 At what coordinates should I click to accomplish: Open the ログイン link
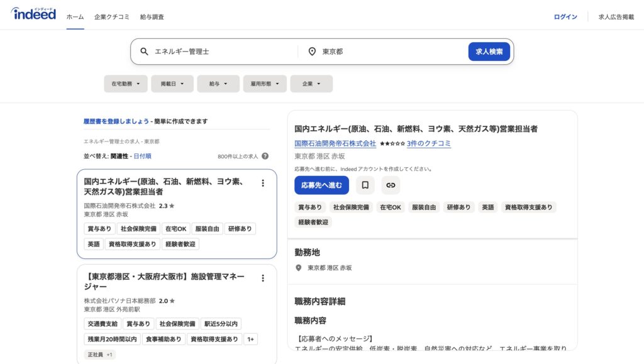click(565, 17)
